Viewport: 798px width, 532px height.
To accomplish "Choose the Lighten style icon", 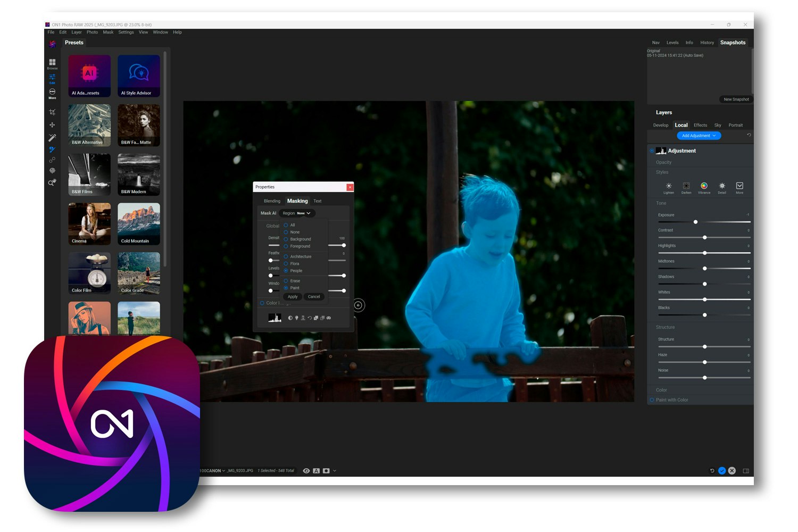I will pyautogui.click(x=669, y=188).
